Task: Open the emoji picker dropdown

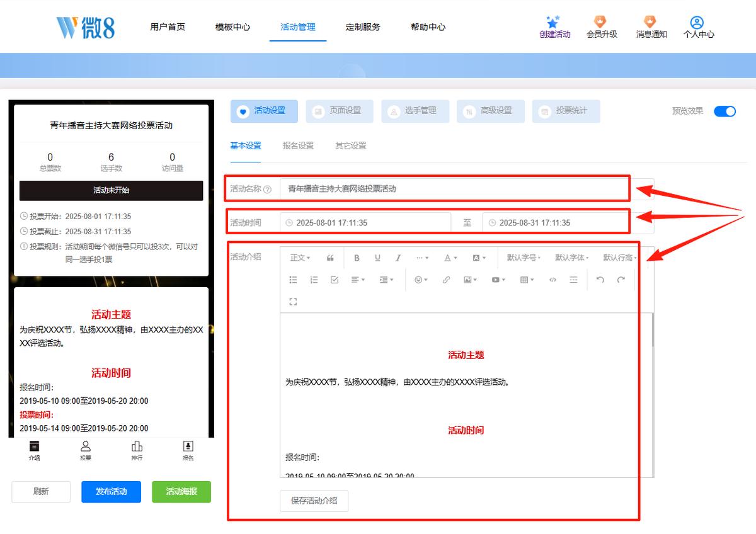Action: click(x=421, y=280)
